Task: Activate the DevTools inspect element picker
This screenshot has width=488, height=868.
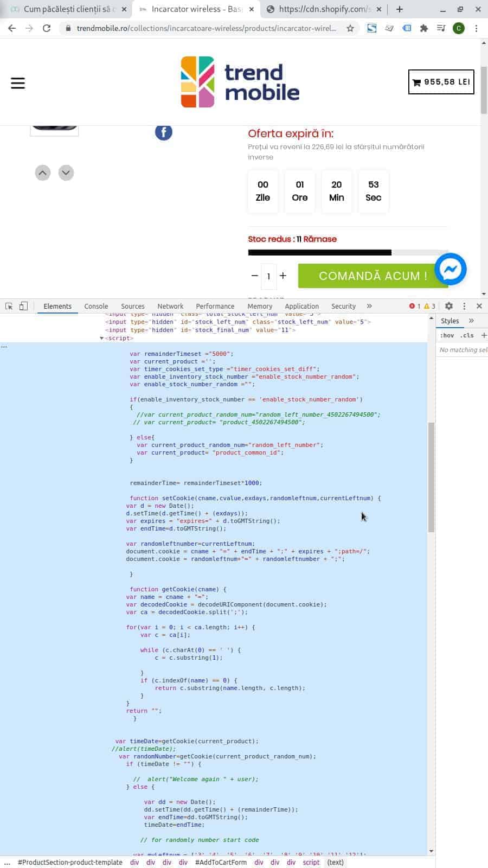Action: (9, 306)
